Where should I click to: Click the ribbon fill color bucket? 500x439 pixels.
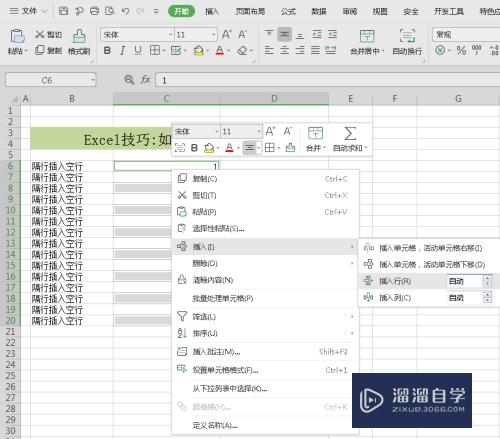[199, 51]
